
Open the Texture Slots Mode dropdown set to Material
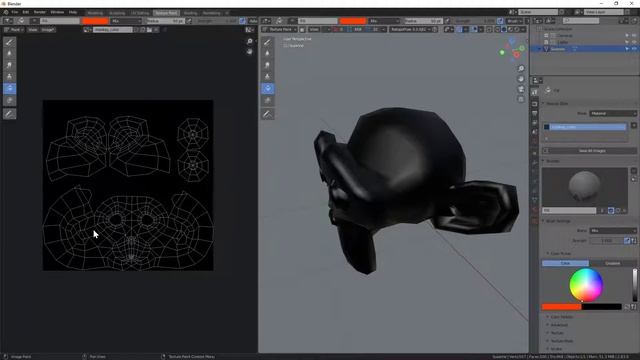613,113
